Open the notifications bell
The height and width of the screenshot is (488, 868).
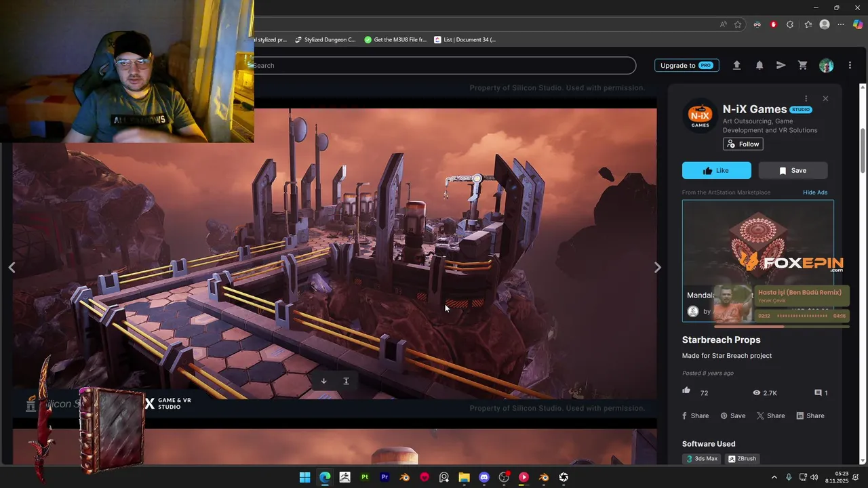pos(759,65)
